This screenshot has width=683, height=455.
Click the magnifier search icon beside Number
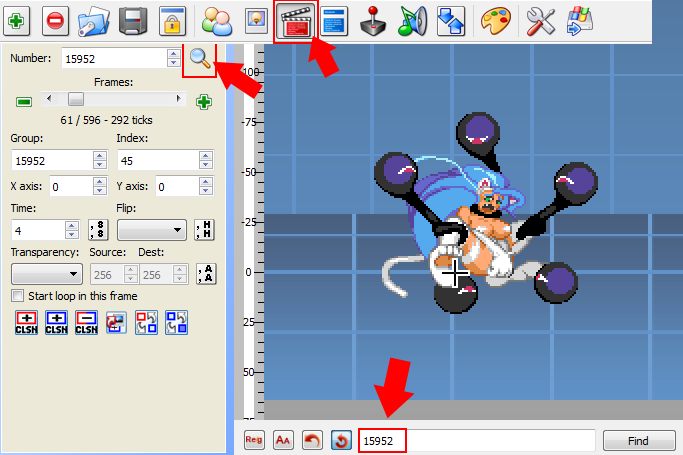[199, 60]
